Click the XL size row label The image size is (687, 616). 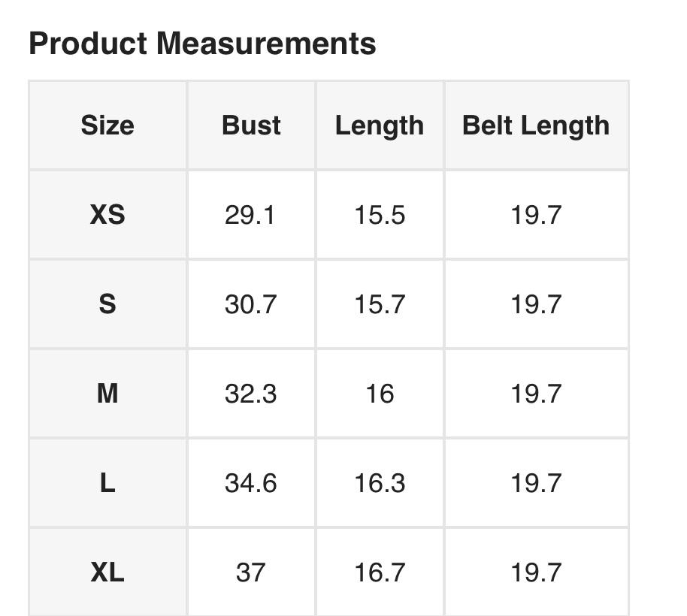tap(107, 572)
